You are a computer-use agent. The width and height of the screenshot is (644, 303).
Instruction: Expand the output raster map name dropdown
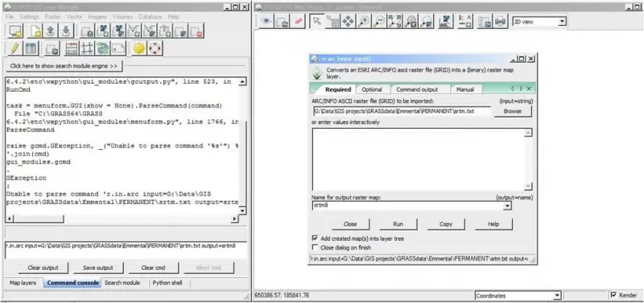508,205
